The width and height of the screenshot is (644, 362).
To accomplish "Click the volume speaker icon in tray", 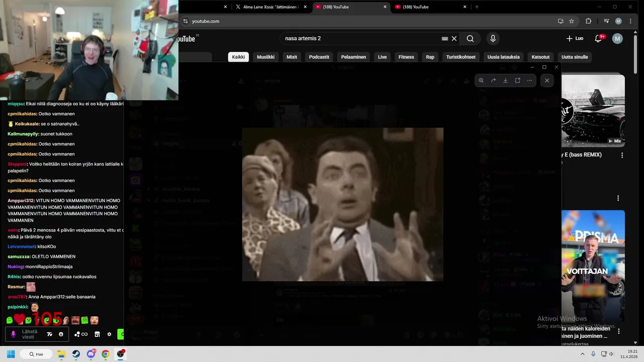I will (611, 354).
